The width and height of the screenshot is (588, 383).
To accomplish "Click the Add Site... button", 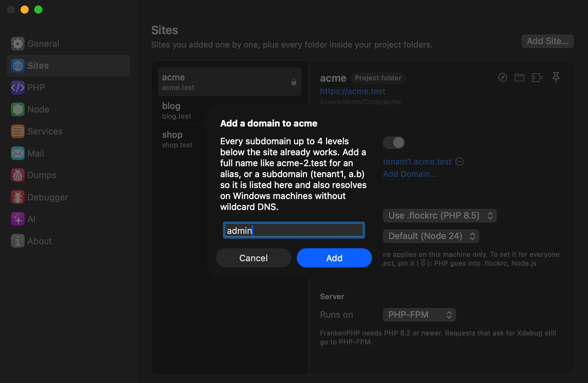I will 548,41.
